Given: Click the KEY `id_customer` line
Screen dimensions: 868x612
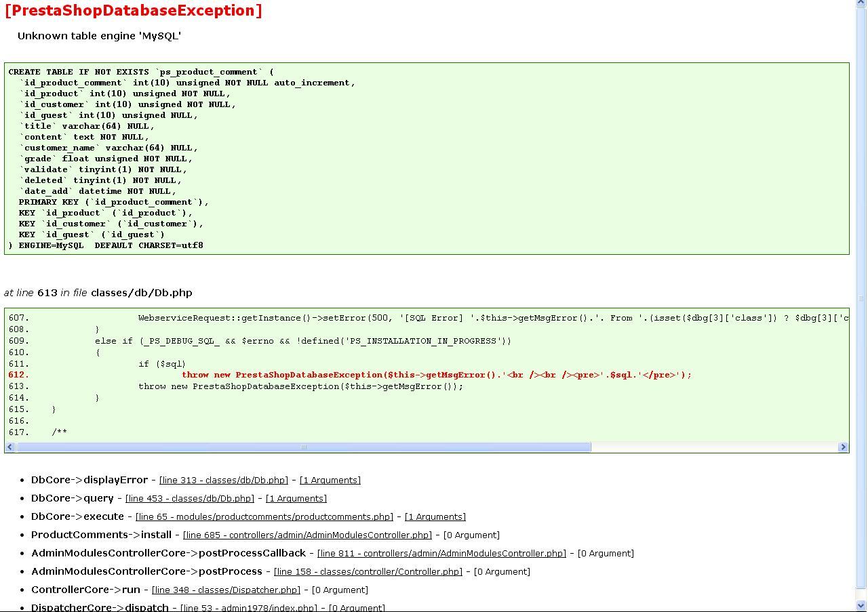Looking at the screenshot, I should click(x=111, y=224).
